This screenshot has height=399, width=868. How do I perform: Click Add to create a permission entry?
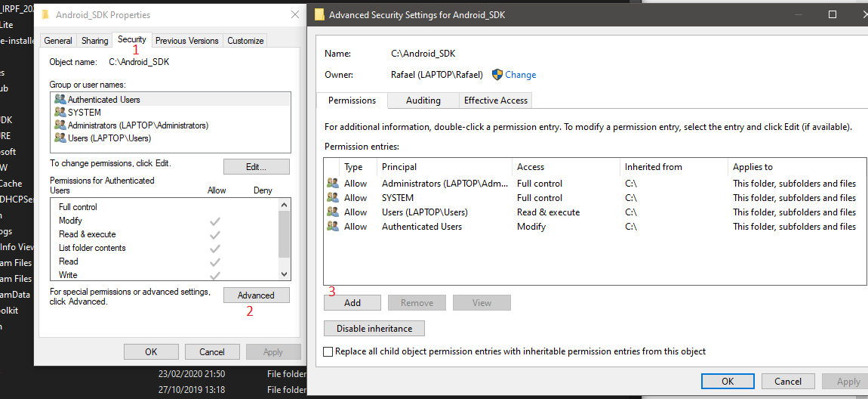tap(352, 302)
